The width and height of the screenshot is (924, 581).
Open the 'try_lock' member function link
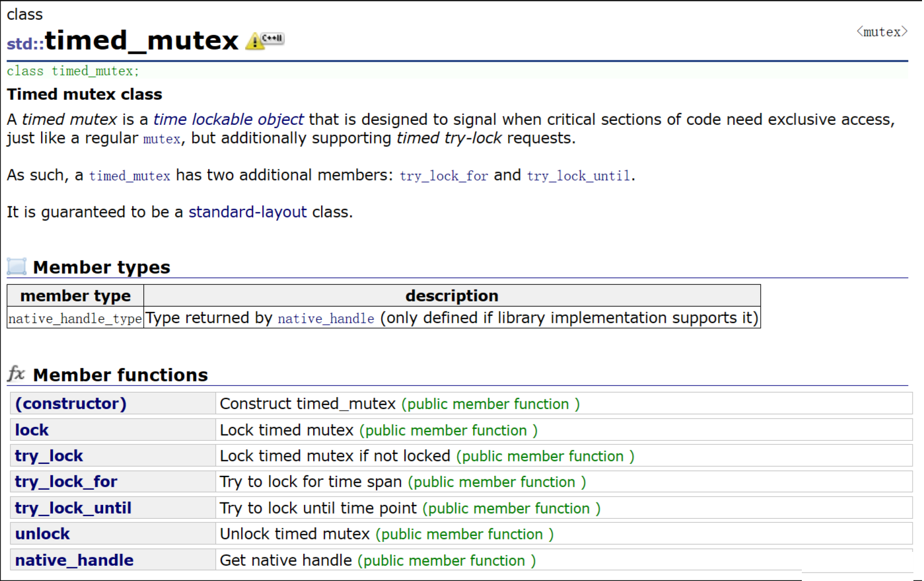(x=49, y=456)
